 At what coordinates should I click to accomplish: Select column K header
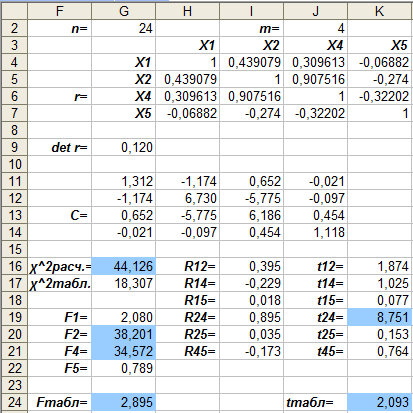pos(379,11)
